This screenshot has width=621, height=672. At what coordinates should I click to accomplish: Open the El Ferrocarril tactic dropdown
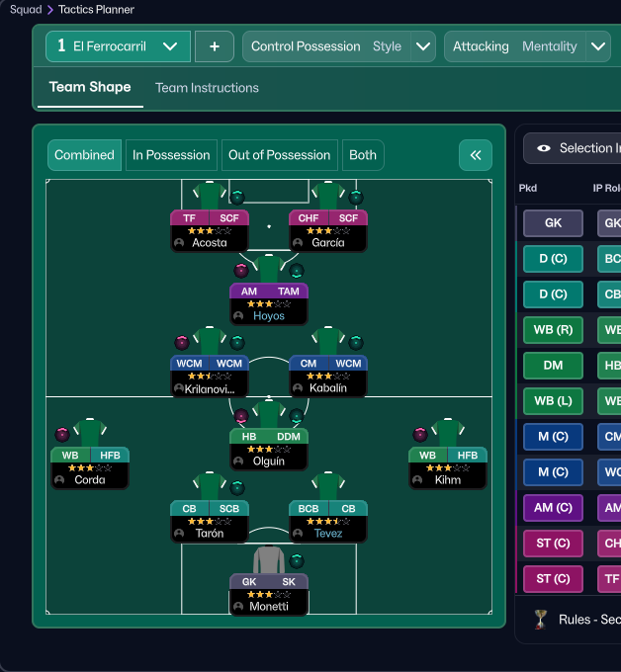pos(118,46)
